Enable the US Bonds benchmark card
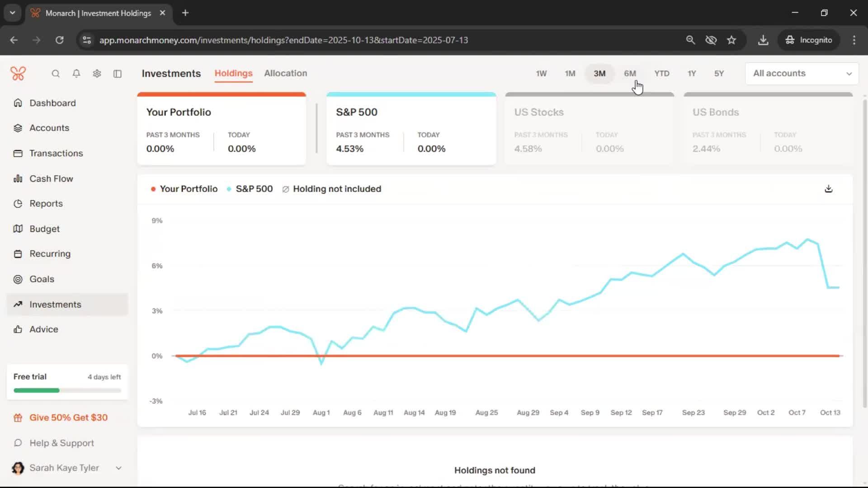 [x=768, y=129]
